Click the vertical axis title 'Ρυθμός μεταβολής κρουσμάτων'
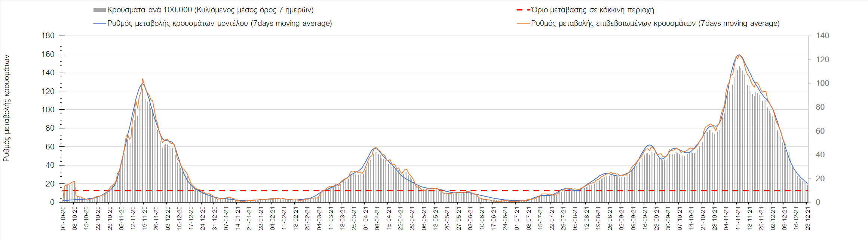 coord(6,108)
